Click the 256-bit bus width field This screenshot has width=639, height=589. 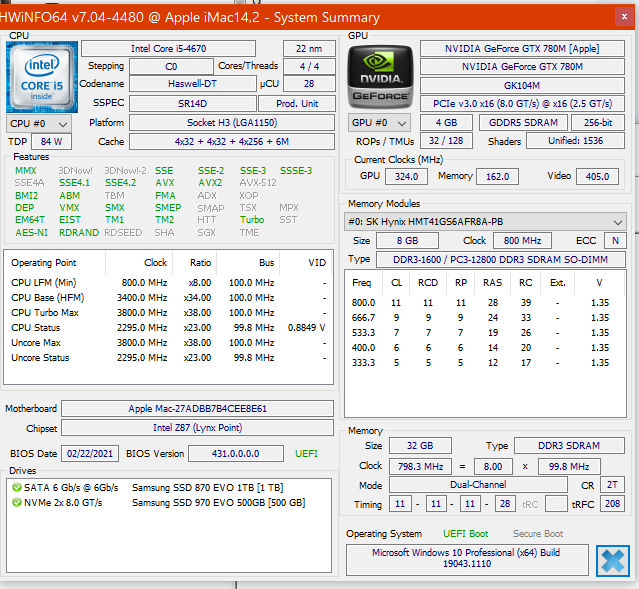[598, 123]
